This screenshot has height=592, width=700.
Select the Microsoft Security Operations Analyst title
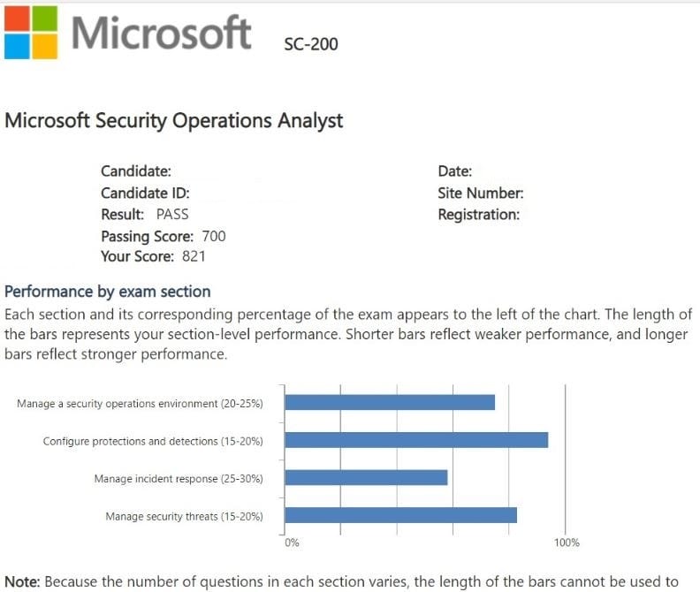tap(174, 121)
